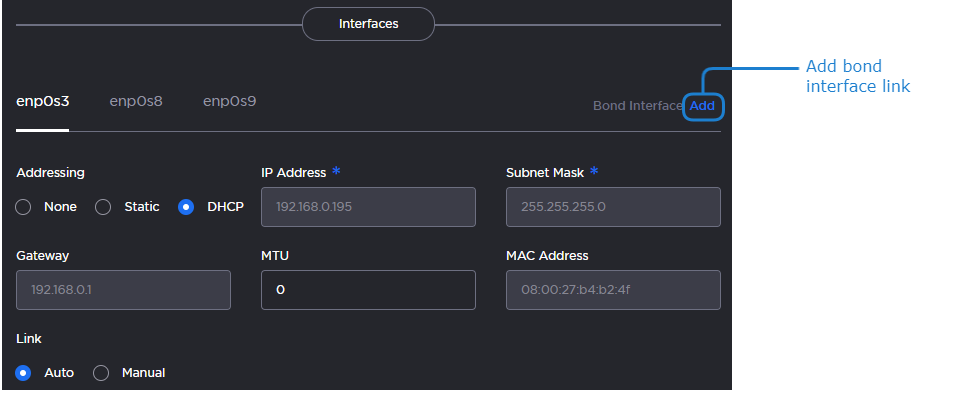Viewport: 972px width, 410px height.
Task: Click the IP Address required asterisk
Action: click(337, 171)
